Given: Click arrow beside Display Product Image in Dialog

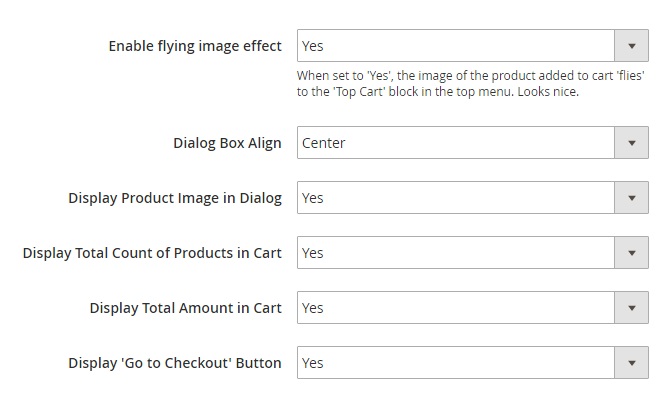Looking at the screenshot, I should (631, 198).
